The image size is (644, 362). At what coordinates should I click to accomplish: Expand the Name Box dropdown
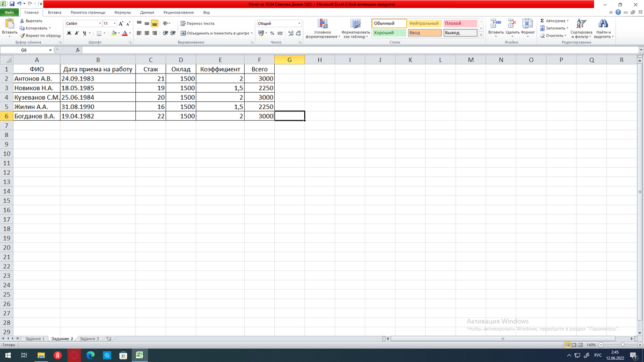tap(51, 50)
